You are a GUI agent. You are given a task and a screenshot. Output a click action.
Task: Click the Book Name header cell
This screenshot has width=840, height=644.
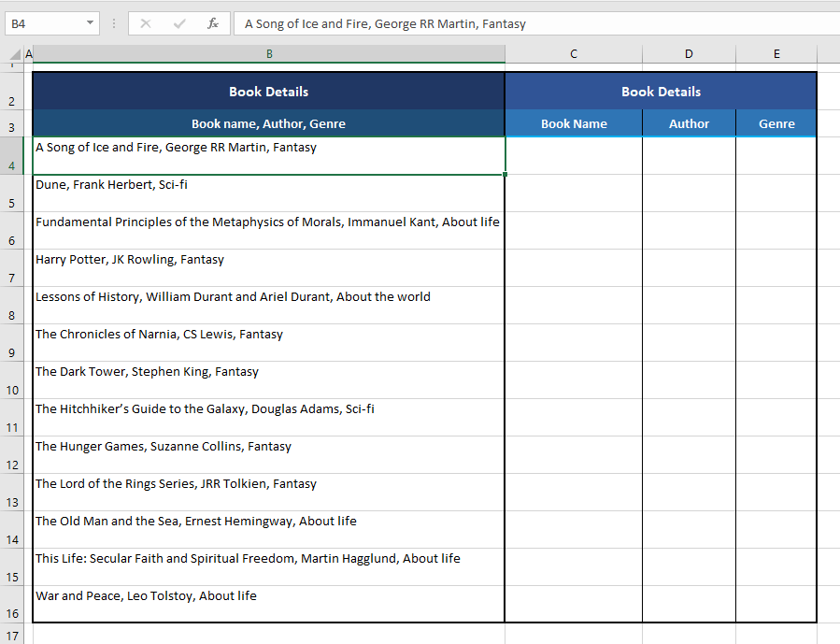573,122
